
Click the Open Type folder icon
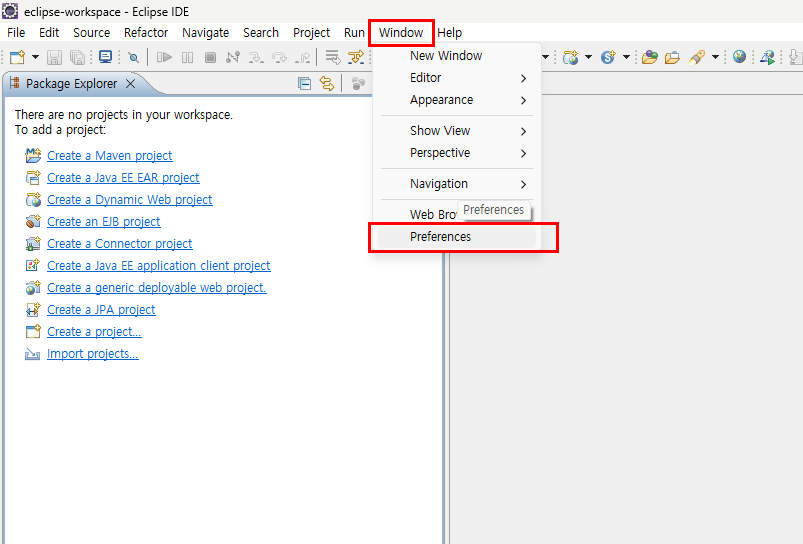point(649,57)
